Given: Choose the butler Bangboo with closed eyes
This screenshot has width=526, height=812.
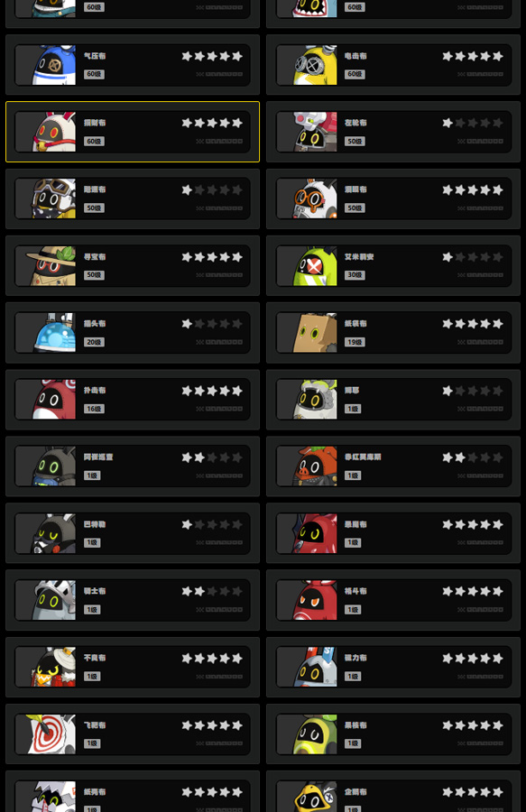Looking at the screenshot, I should pyautogui.click(x=54, y=533).
